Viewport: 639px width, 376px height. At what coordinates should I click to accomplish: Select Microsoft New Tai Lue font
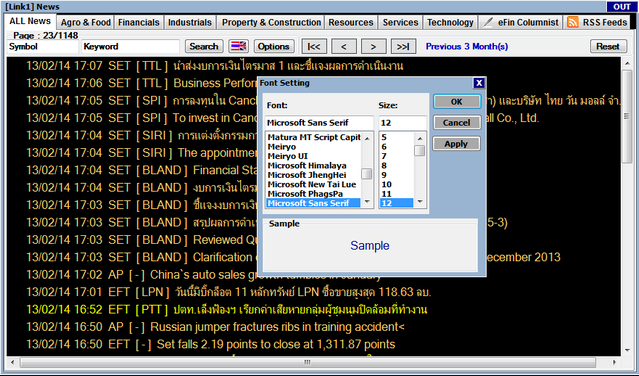point(313,184)
